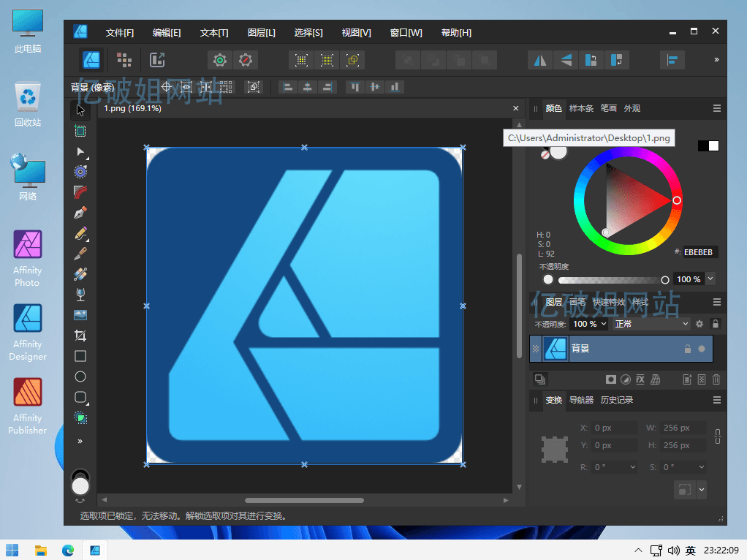
Task: Switch to the 快速特效 tab
Action: pos(608,302)
